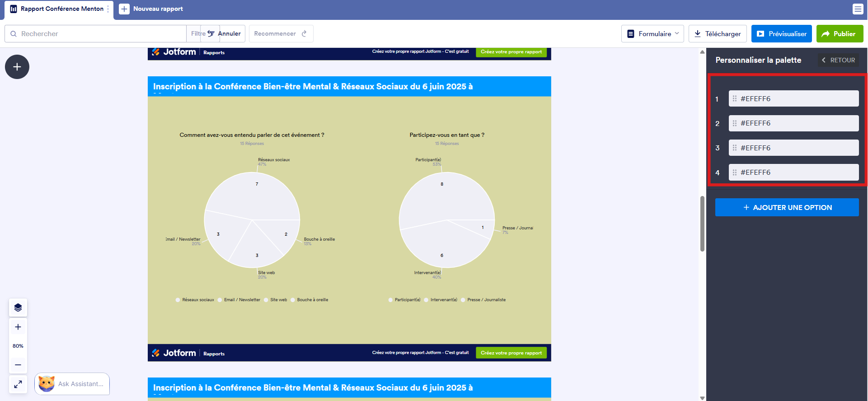This screenshot has height=401, width=868.
Task: Open the layers panel icon
Action: click(18, 308)
